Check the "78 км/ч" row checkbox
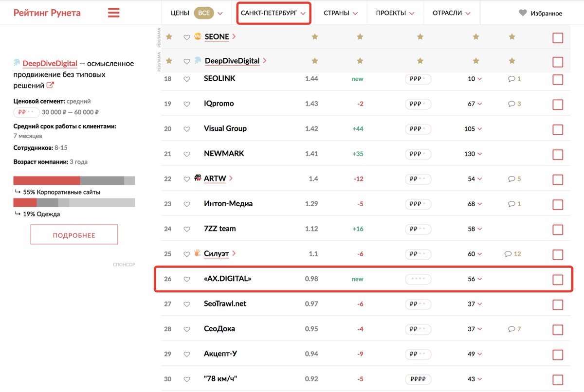Screen dimensions: 584x392 pos(558,380)
